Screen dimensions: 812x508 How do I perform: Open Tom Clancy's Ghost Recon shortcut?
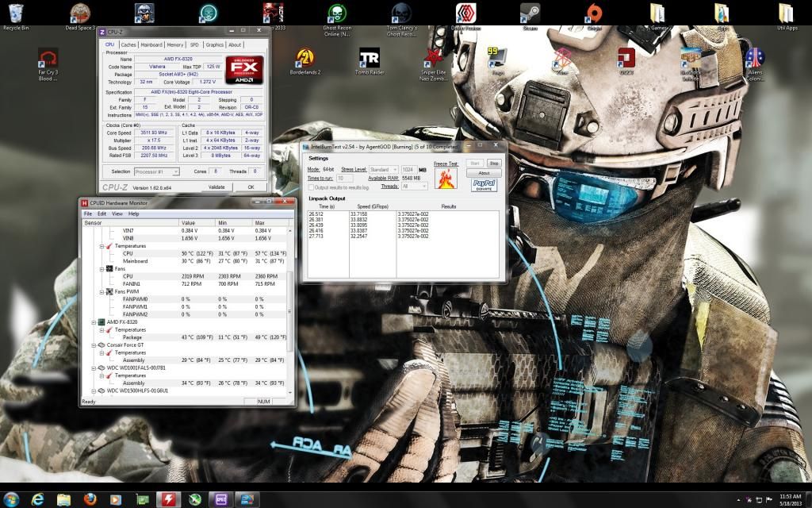(x=401, y=20)
